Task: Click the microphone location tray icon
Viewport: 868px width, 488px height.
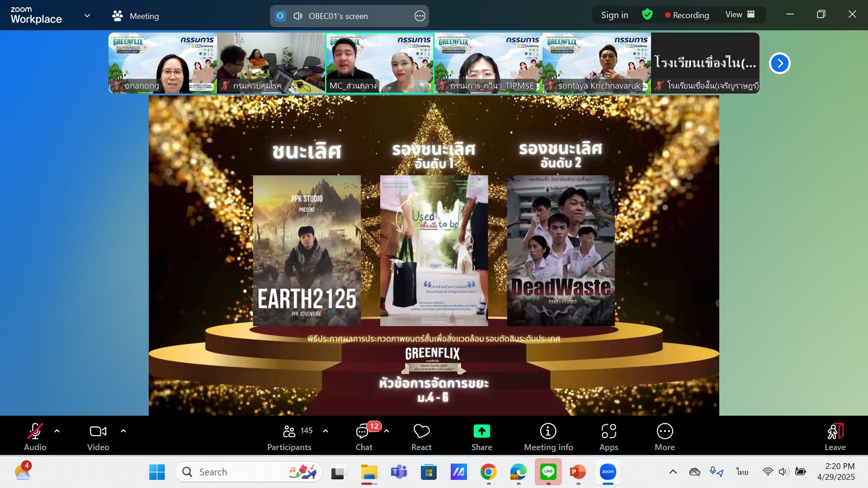Action: point(717,472)
